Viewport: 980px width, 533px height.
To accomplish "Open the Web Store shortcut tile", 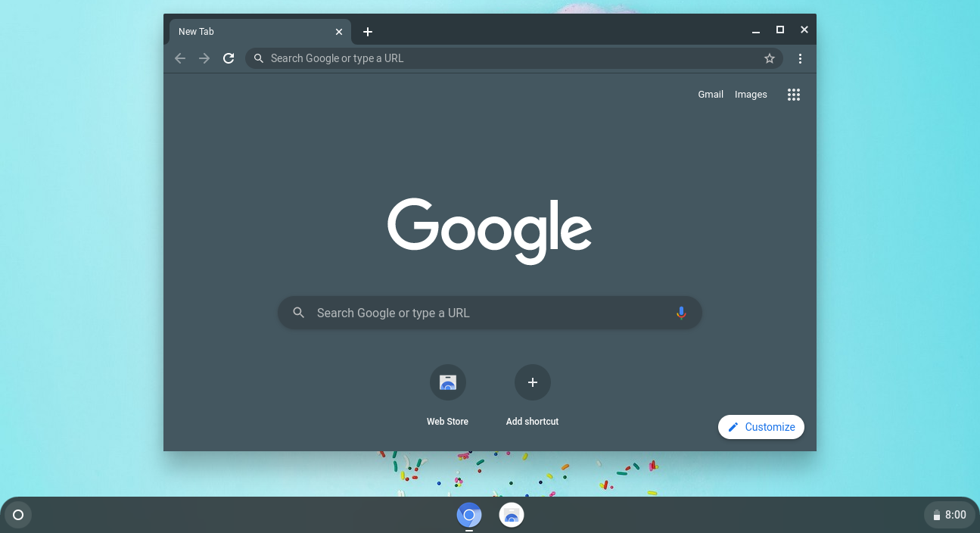I will [x=447, y=382].
